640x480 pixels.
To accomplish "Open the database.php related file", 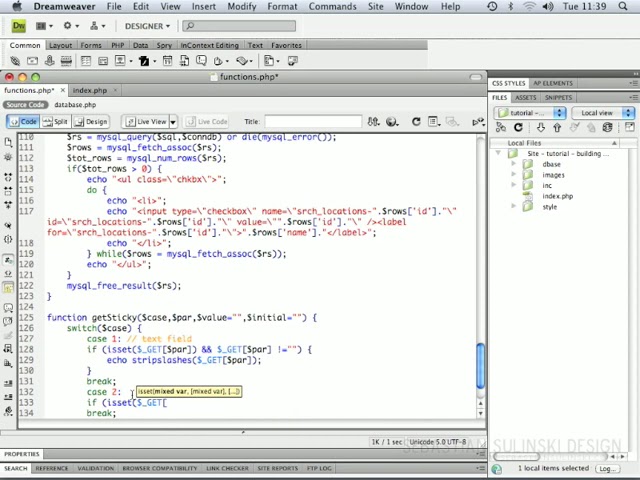I will [x=75, y=105].
